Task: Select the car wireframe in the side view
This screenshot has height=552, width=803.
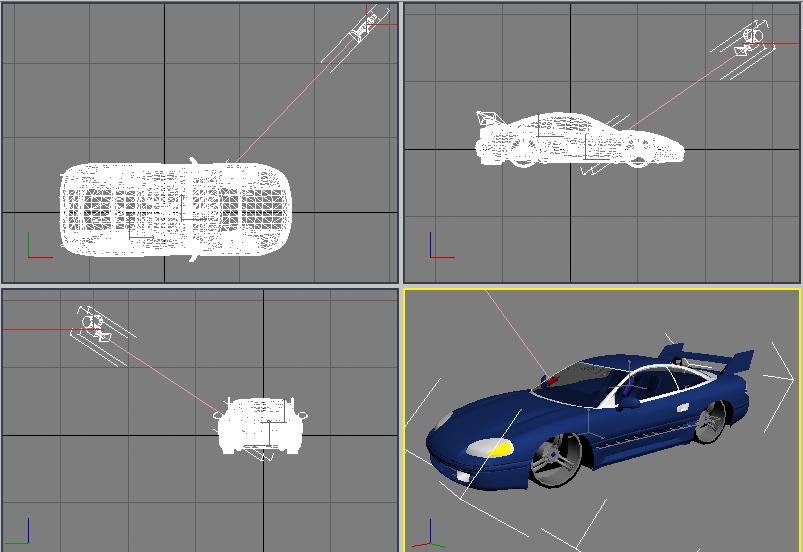Action: 580,139
